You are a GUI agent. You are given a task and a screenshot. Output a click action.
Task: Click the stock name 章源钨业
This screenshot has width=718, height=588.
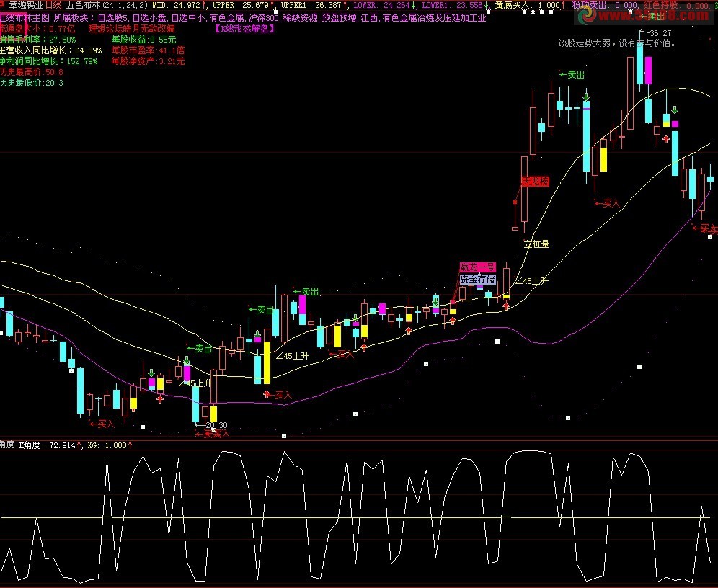[x=27, y=5]
